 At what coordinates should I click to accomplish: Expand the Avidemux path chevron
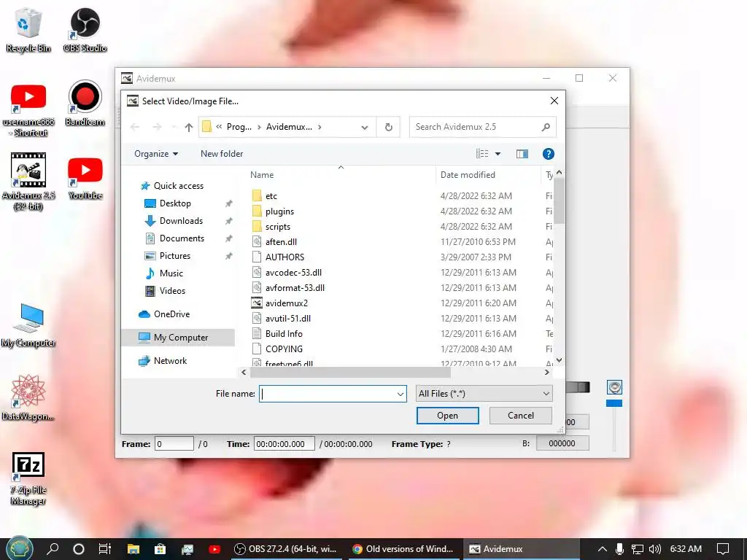(320, 127)
